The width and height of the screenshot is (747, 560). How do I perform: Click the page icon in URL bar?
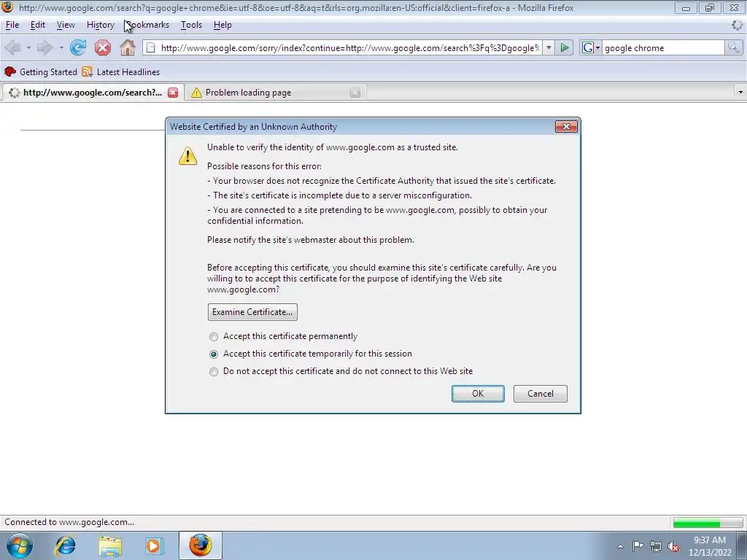[x=150, y=47]
